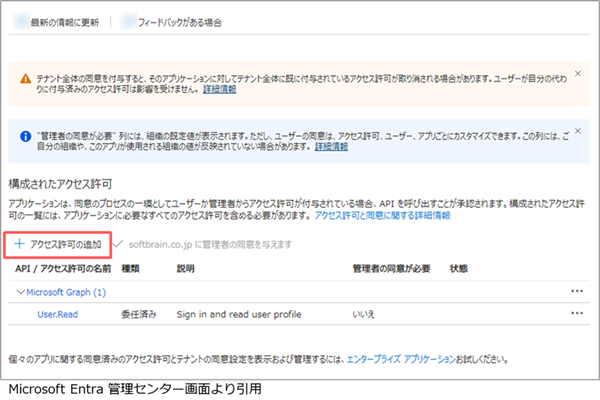Click the 種類 column header
Viewport: 600px width, 400px height.
pyautogui.click(x=130, y=268)
